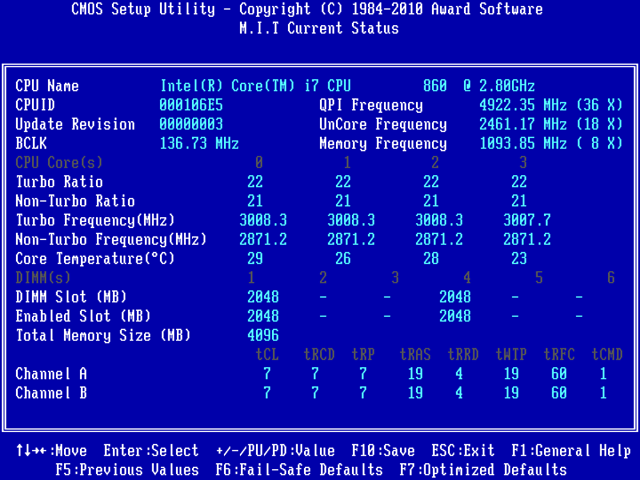The width and height of the screenshot is (640, 480).
Task: Select core temperature value 29
Action: coord(255,258)
